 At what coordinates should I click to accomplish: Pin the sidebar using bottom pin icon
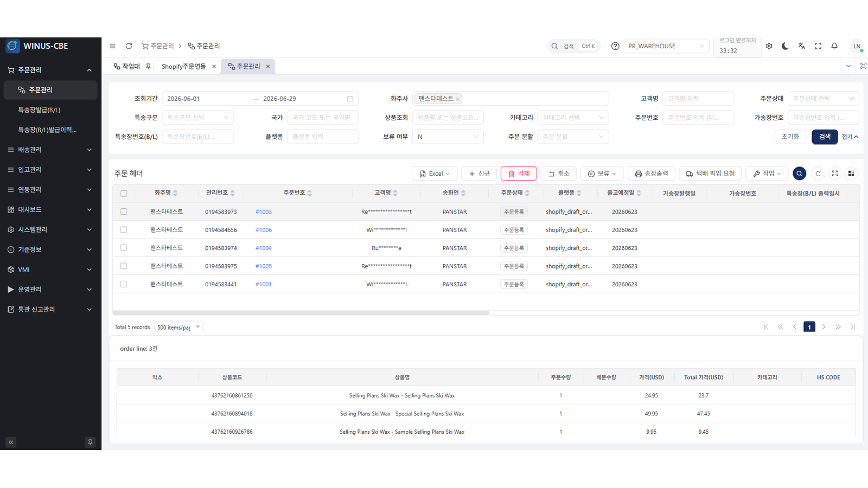[90, 442]
